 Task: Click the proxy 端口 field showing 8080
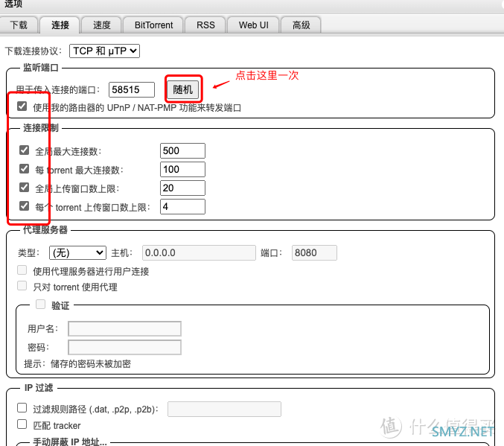click(x=314, y=252)
